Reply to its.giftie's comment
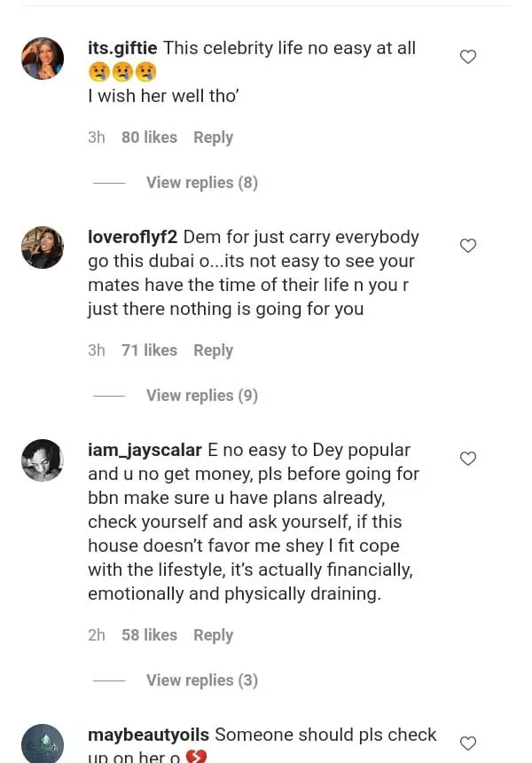 [213, 138]
